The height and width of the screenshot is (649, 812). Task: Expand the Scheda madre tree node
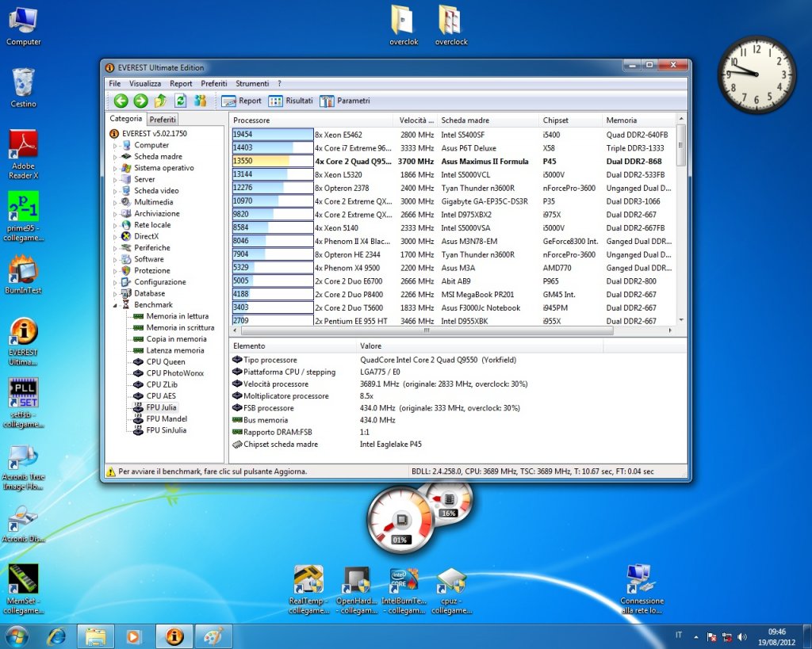(115, 157)
